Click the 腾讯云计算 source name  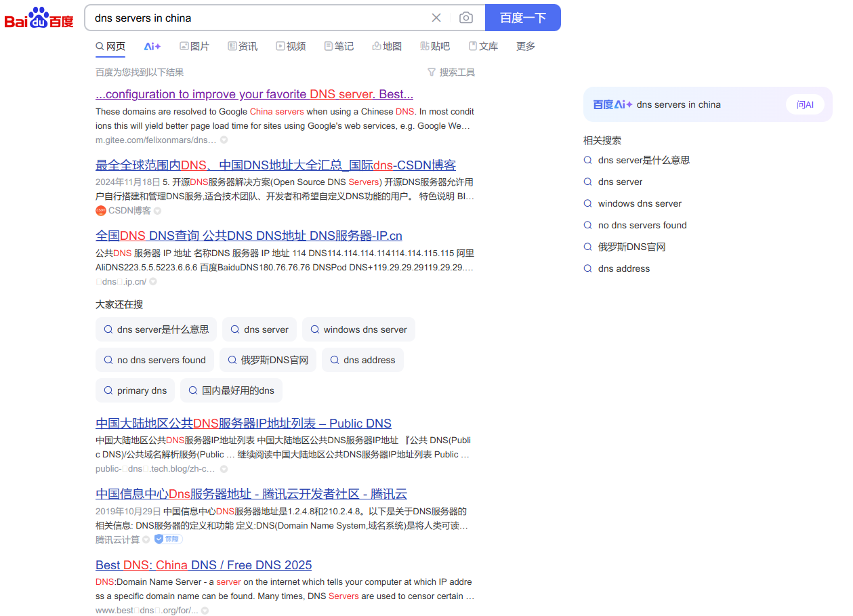[118, 540]
